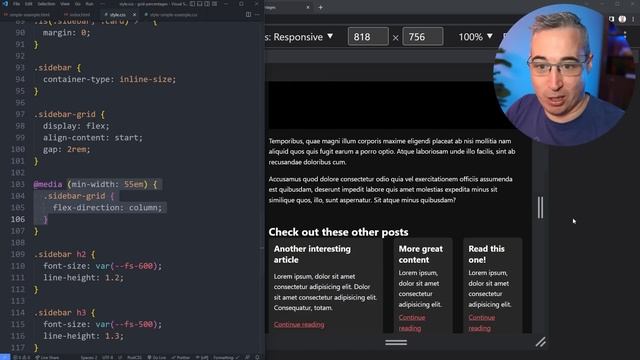Open the Go menu in VS Code
The width and height of the screenshot is (640, 360).
(x=78, y=4)
